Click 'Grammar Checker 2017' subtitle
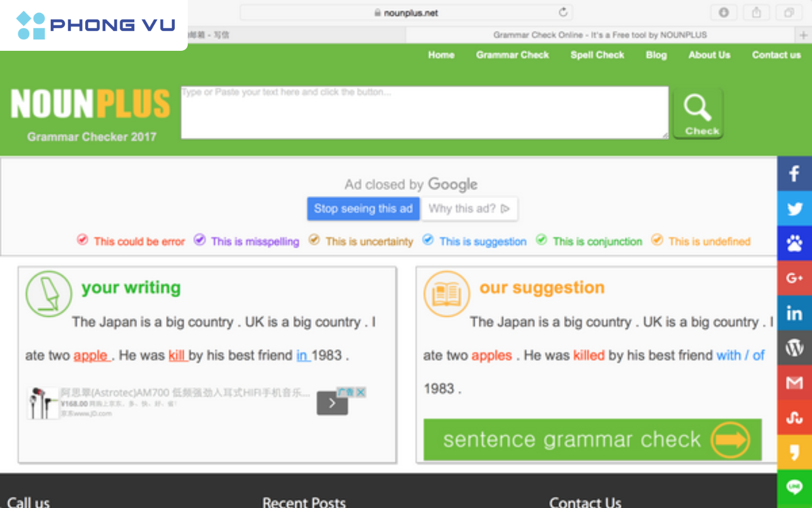 [92, 137]
